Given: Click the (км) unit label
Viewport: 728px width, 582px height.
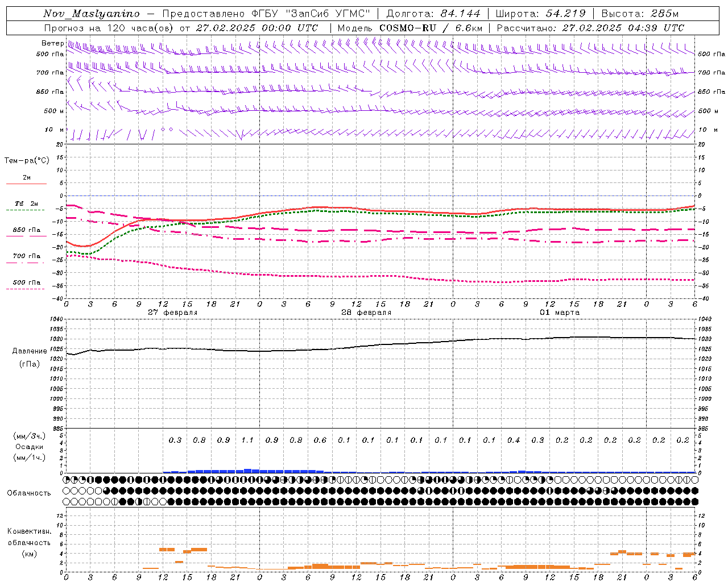Looking at the screenshot, I should 29,554.
